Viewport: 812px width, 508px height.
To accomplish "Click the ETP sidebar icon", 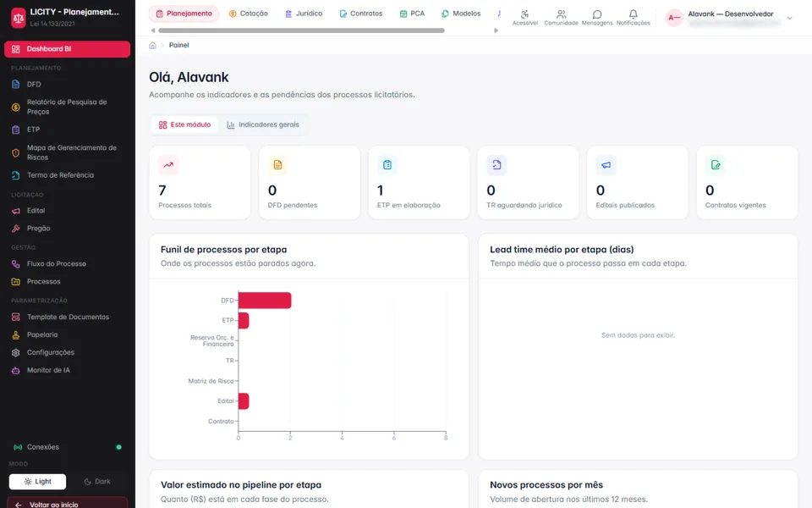I will pyautogui.click(x=16, y=130).
